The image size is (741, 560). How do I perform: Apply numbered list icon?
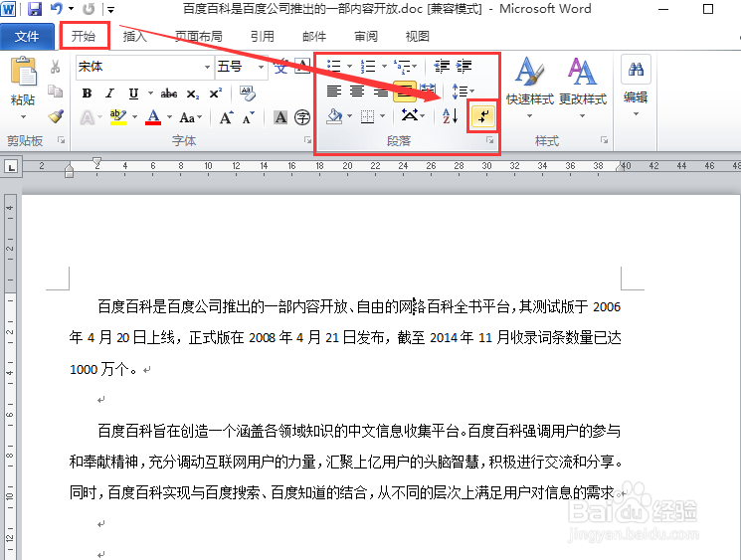coord(368,67)
